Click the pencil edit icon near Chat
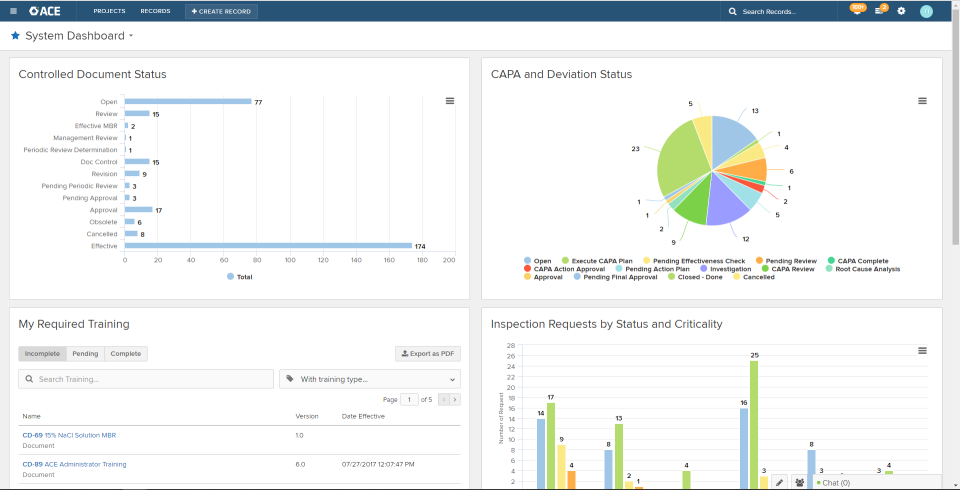 click(780, 482)
